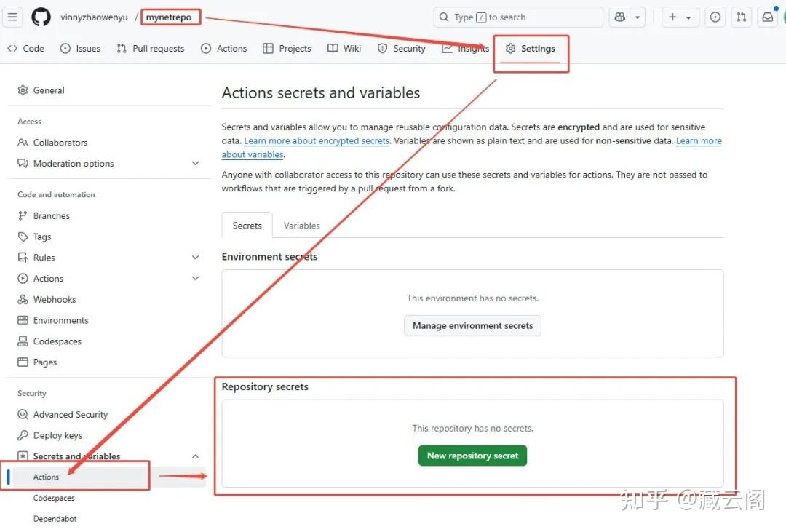This screenshot has height=532, width=786.
Task: Click the GitHub logo to go home
Action: 41,17
